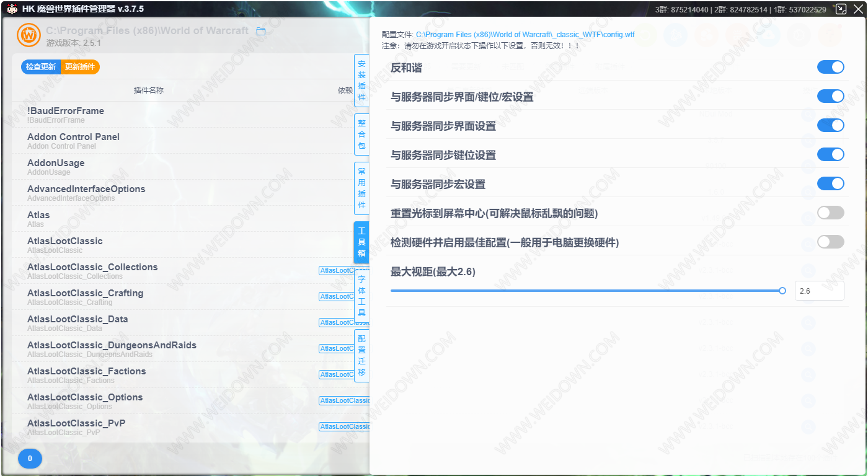Screen dimensions: 868x476
Task: Select the 工具箱 side tab
Action: (361, 242)
